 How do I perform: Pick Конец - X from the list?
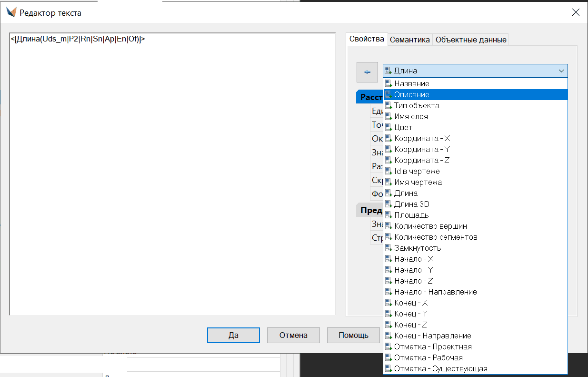pyautogui.click(x=476, y=303)
